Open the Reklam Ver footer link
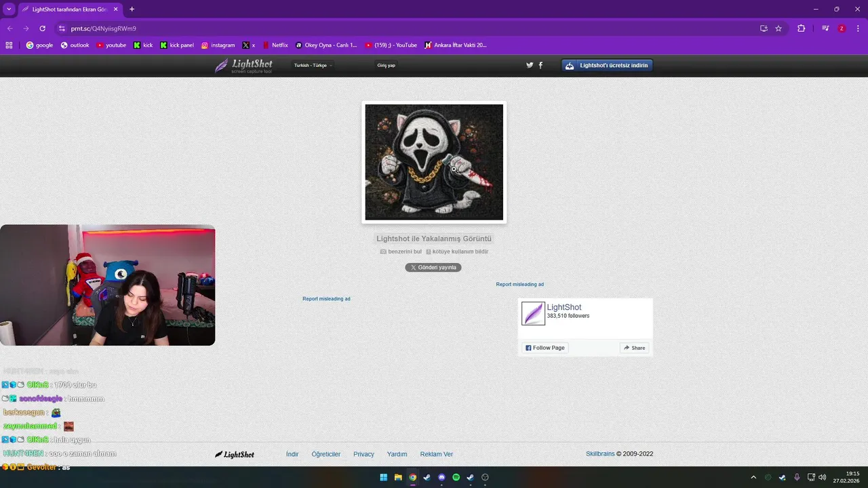This screenshot has width=868, height=488. coord(437,454)
